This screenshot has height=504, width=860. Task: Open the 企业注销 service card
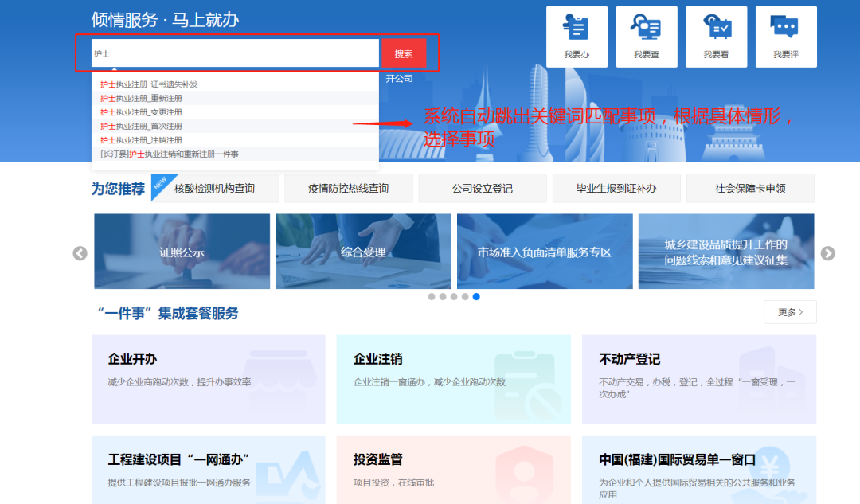454,380
